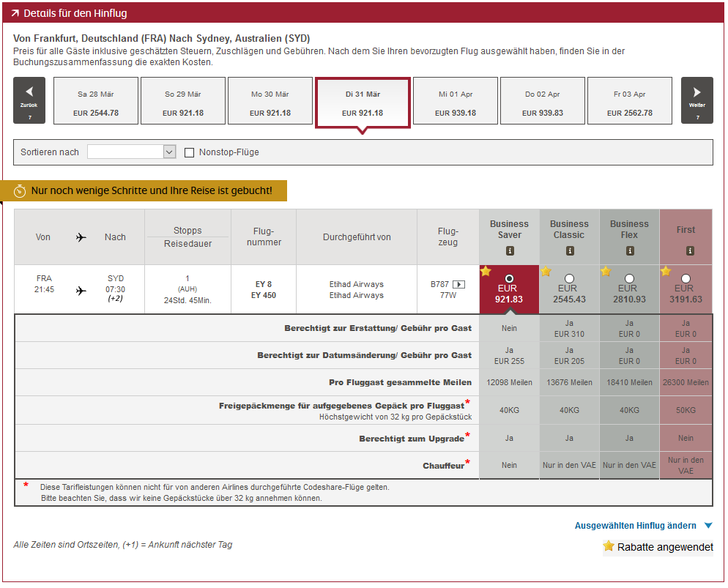Select the Business Classic EUR 2545.43 fare

tap(570, 278)
